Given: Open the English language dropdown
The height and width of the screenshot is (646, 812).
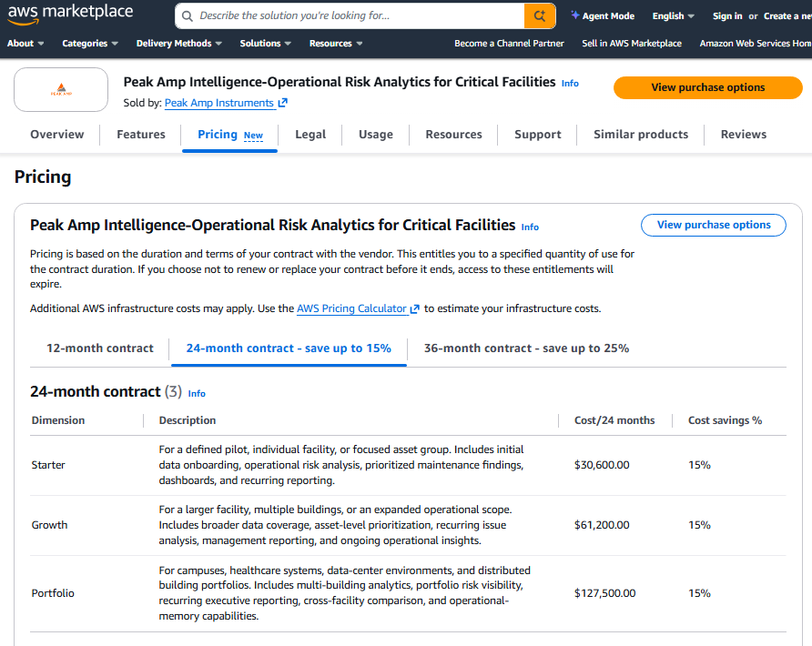Looking at the screenshot, I should [x=674, y=16].
